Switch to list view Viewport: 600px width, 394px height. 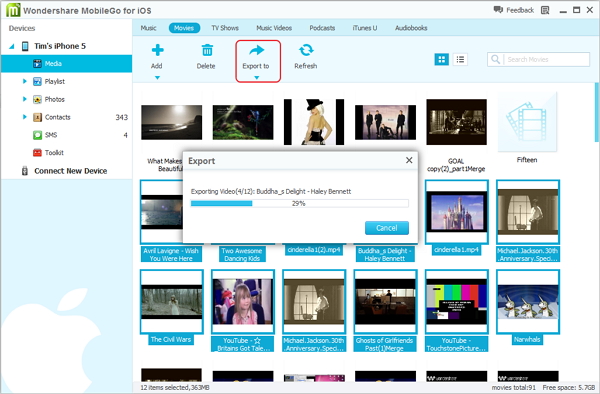pyautogui.click(x=460, y=59)
